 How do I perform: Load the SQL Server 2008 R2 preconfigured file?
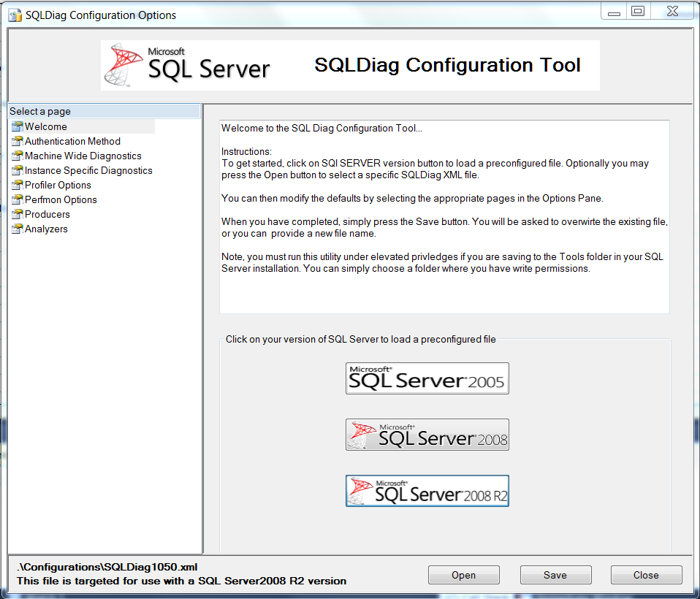click(427, 490)
